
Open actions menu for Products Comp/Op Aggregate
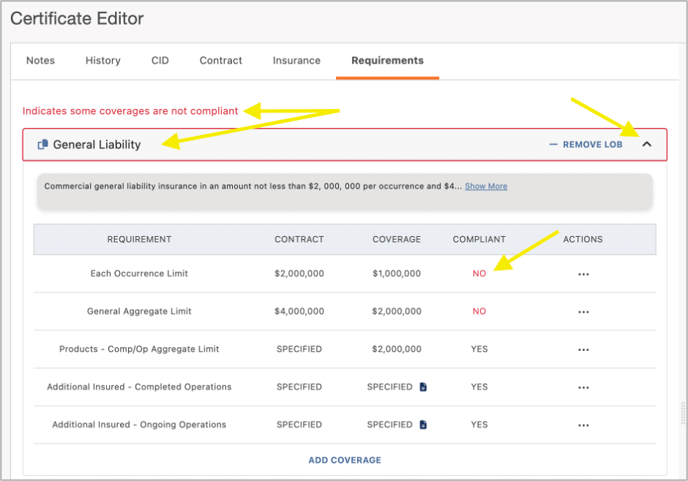pos(583,350)
